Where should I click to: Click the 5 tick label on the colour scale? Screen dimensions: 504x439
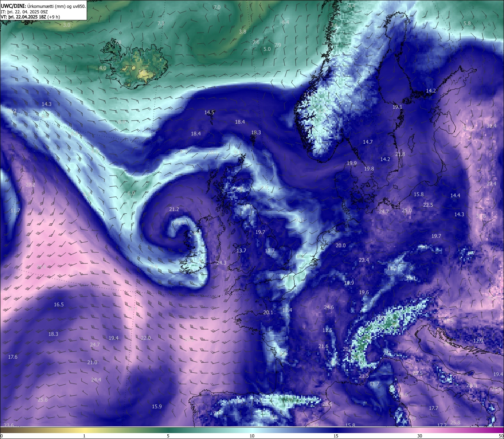click(168, 436)
